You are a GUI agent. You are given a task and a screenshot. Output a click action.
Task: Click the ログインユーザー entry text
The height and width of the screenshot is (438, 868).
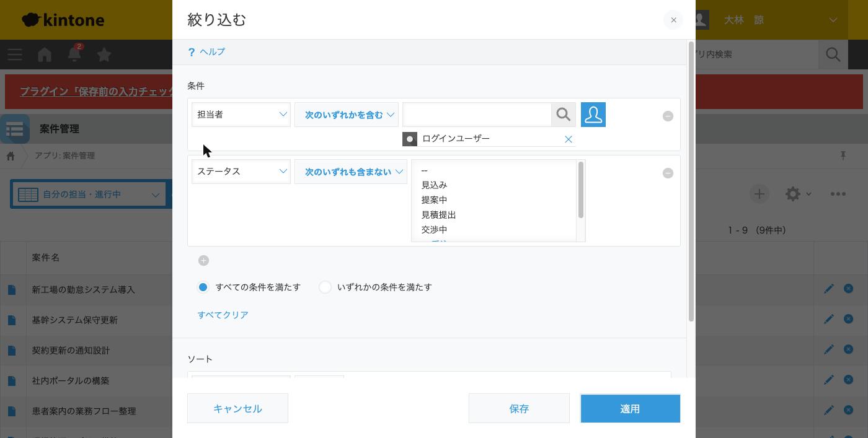point(456,139)
